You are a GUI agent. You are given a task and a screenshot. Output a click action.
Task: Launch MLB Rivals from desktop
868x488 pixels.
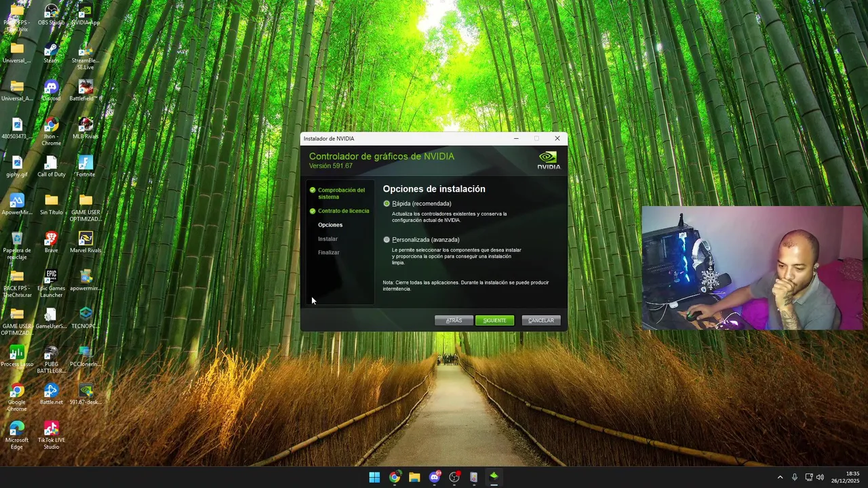click(85, 129)
